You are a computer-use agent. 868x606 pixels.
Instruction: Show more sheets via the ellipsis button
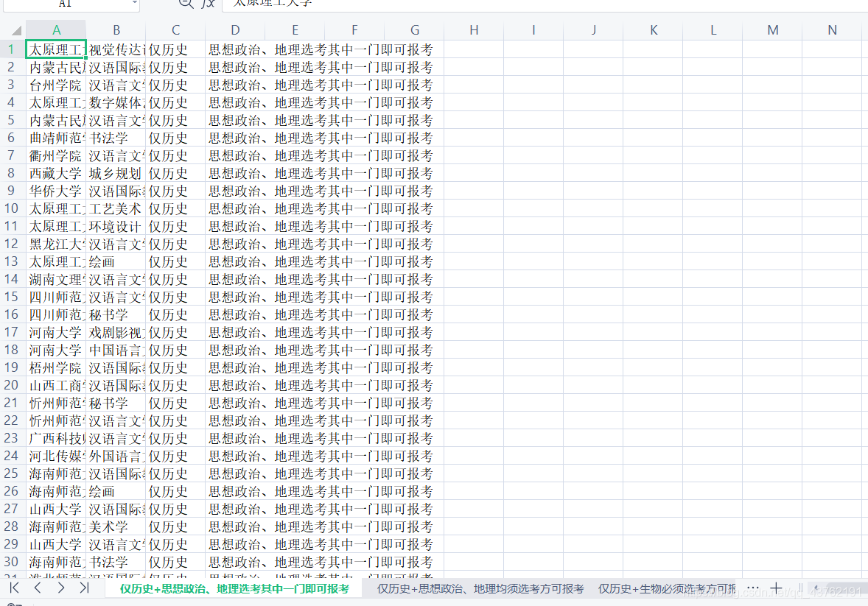(x=753, y=588)
